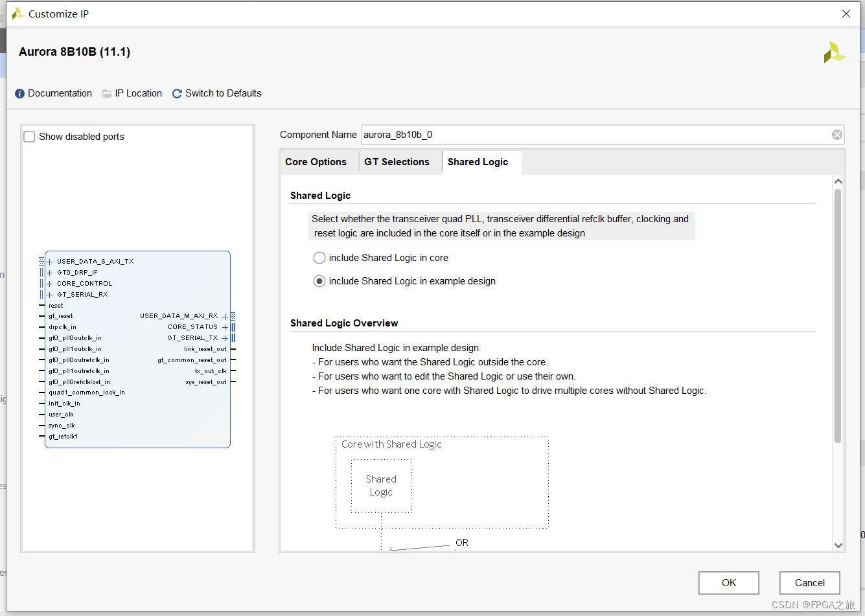
Task: Click the link_reset_out port label
Action: click(205, 349)
